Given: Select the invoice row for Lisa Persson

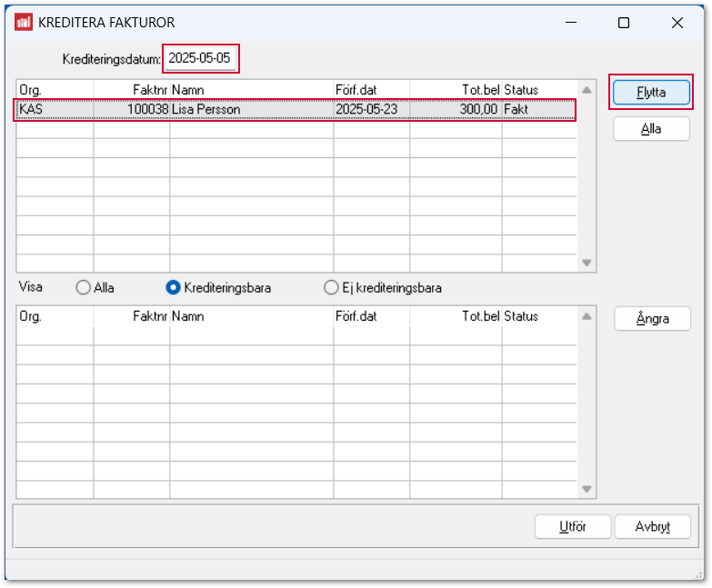Looking at the screenshot, I should point(296,109).
